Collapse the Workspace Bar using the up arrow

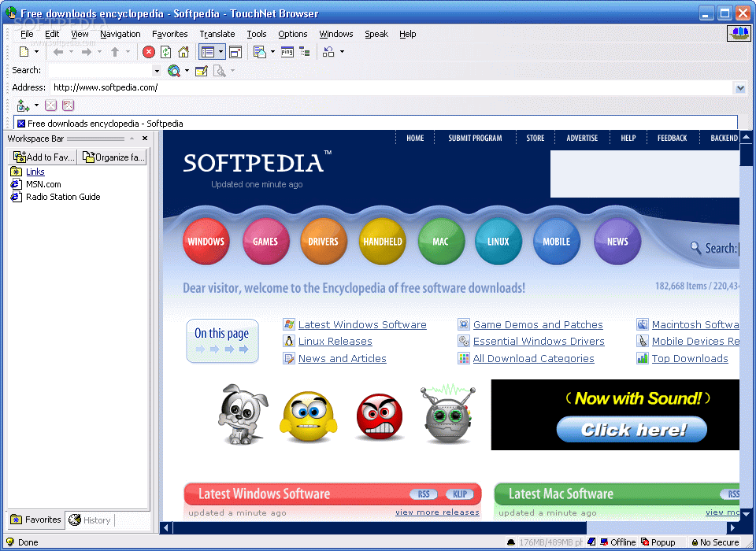point(132,139)
